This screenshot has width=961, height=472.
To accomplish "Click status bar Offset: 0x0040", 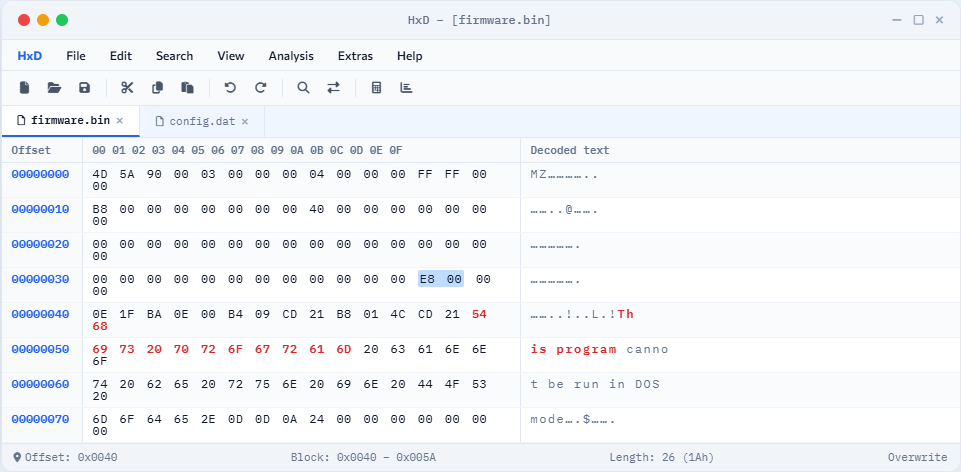I will (66, 457).
